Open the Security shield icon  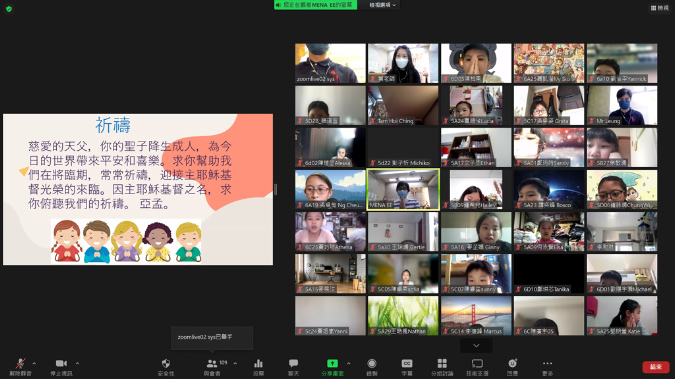[166, 363]
